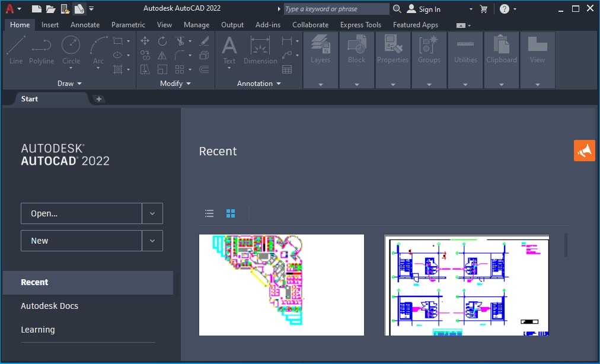Select the Polyline tool
The height and width of the screenshot is (364, 600).
pos(42,50)
